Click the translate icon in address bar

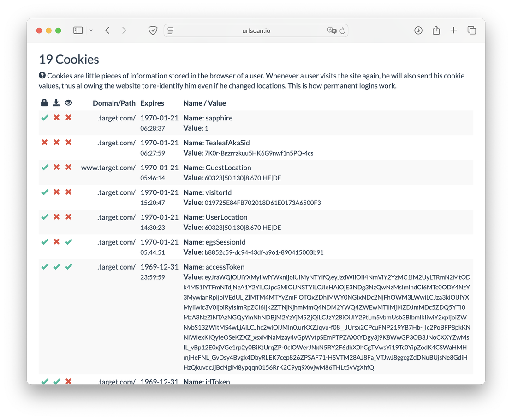331,30
